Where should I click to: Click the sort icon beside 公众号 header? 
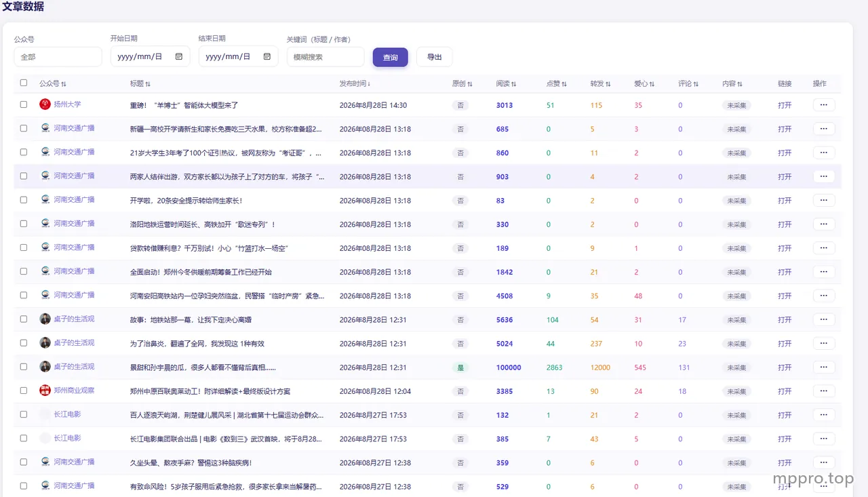click(x=64, y=84)
